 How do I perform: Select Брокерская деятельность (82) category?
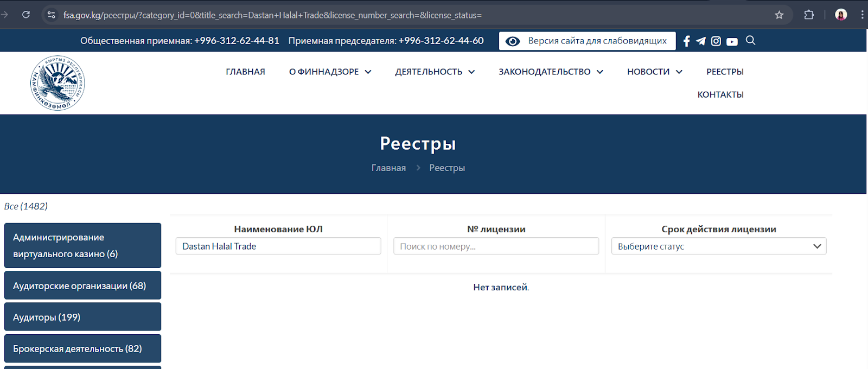click(x=82, y=348)
